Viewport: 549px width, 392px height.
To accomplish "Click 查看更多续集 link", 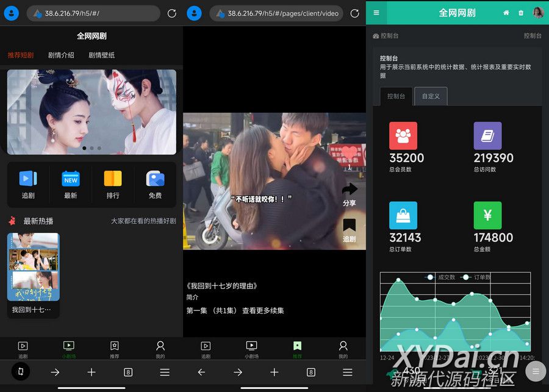I will [263, 310].
